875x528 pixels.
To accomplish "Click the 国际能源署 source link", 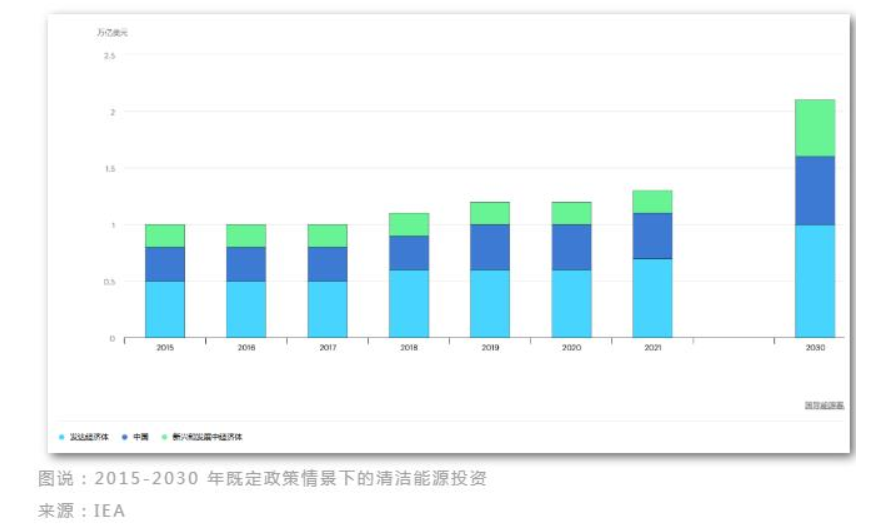I will click(x=825, y=405).
